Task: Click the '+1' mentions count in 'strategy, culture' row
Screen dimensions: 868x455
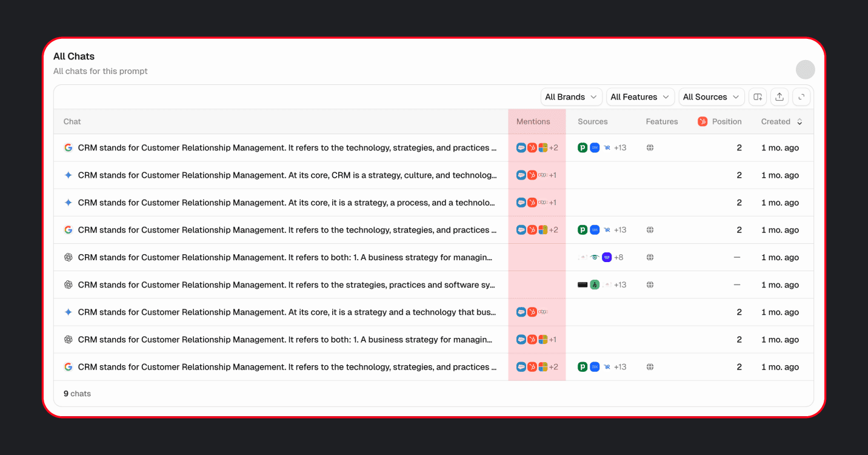Action: (x=552, y=175)
